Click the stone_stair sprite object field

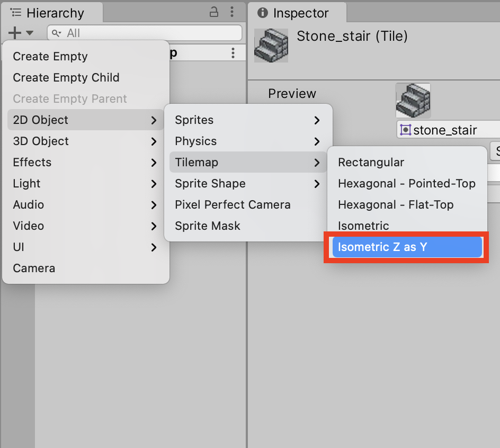click(x=448, y=130)
